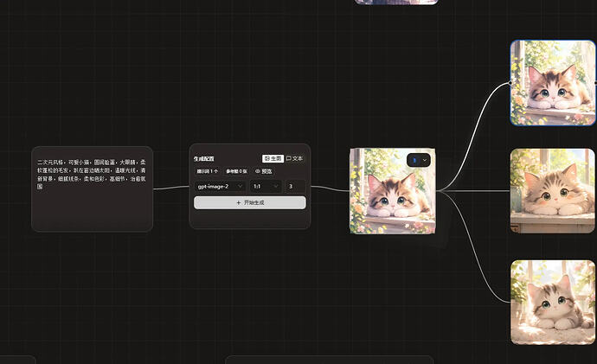Screen dimensions: 597x364
Task: Select the middle cat result image
Action: tap(553, 191)
